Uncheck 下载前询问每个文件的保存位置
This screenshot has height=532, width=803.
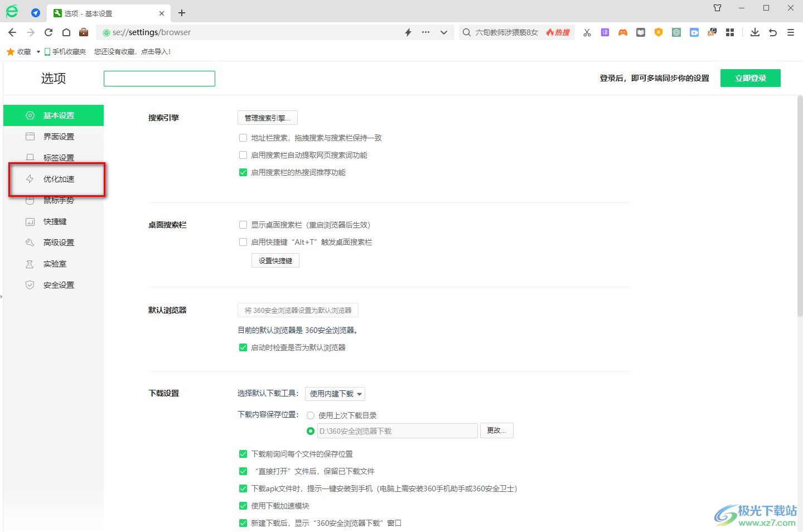point(243,454)
